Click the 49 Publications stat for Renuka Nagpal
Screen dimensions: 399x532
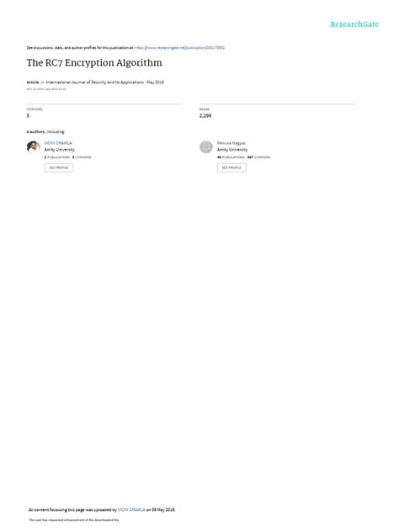click(231, 157)
